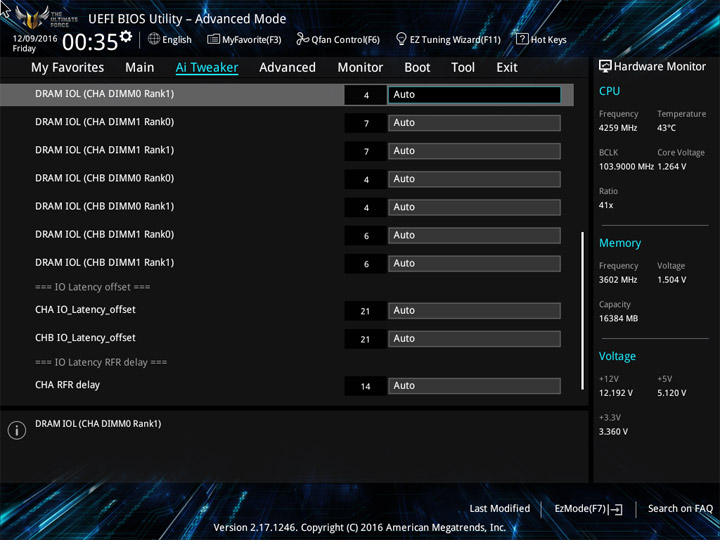
Task: Edit Auto field for CHB DIMM0 Rank1
Action: click(474, 207)
